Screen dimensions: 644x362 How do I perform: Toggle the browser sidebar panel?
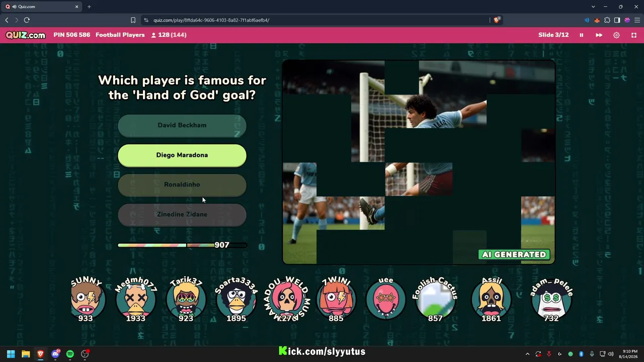click(617, 20)
